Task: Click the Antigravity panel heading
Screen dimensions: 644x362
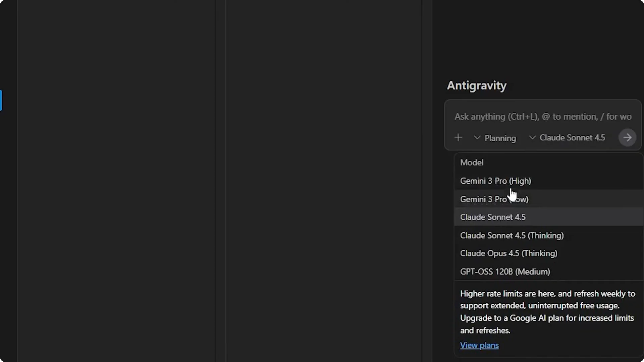Action: pyautogui.click(x=476, y=85)
